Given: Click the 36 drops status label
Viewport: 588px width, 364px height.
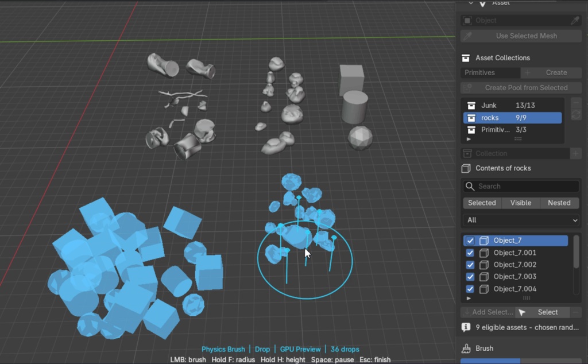Looking at the screenshot, I should 345,349.
